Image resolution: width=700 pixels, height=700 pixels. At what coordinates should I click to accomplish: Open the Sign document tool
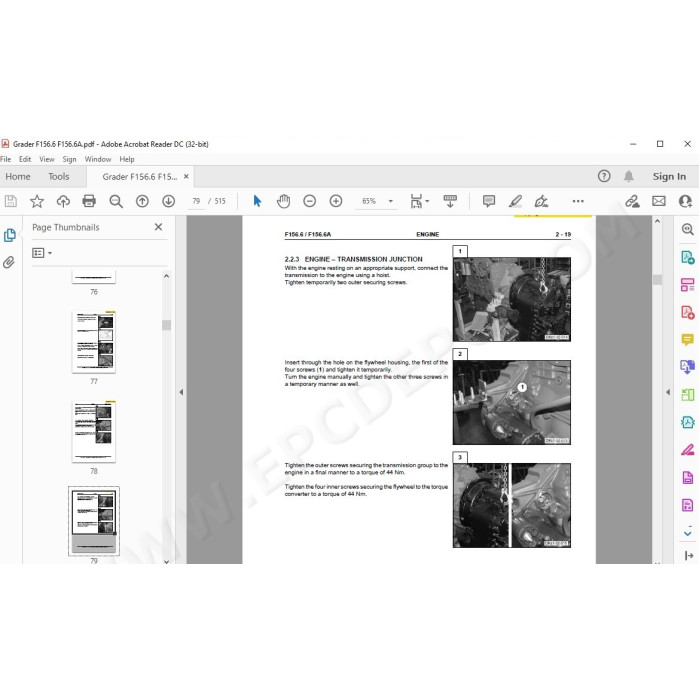541,201
